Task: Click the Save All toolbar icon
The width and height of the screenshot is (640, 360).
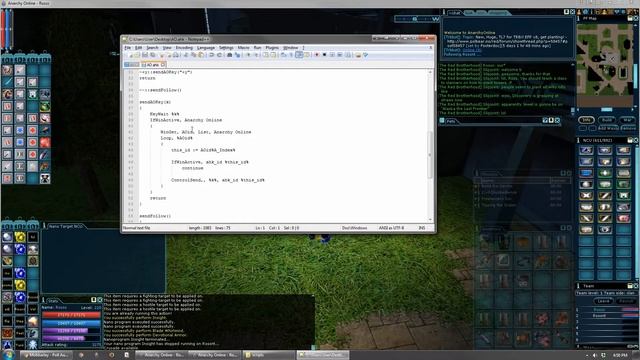Action: point(152,55)
